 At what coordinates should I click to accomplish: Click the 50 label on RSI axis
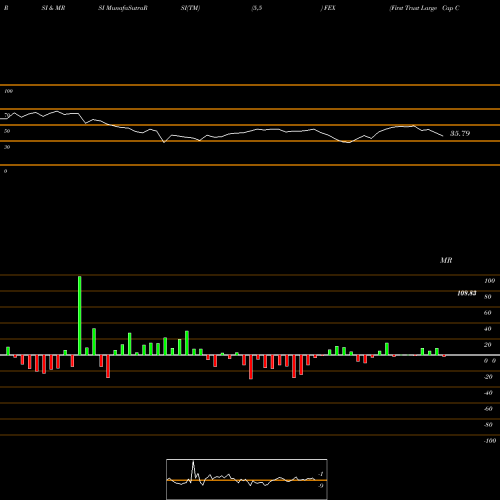[x=7, y=131]
